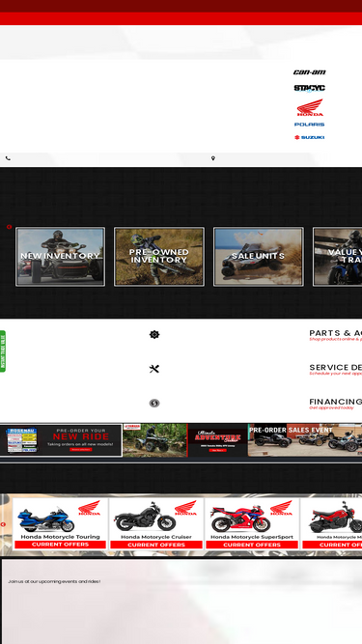Click the 'Honda Motorcycle Touring' label
This screenshot has width=362, height=644.
coord(60,537)
